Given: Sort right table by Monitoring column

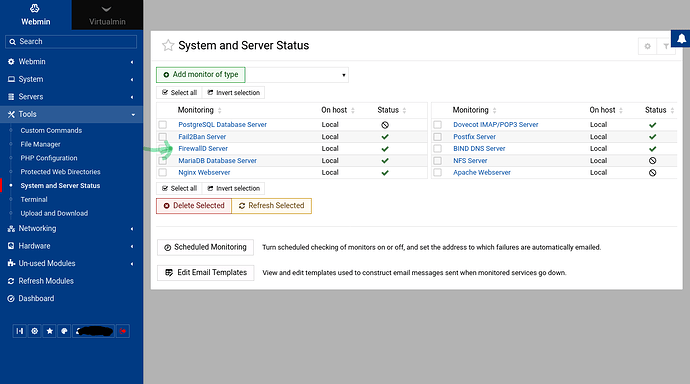Looking at the screenshot, I should (474, 110).
